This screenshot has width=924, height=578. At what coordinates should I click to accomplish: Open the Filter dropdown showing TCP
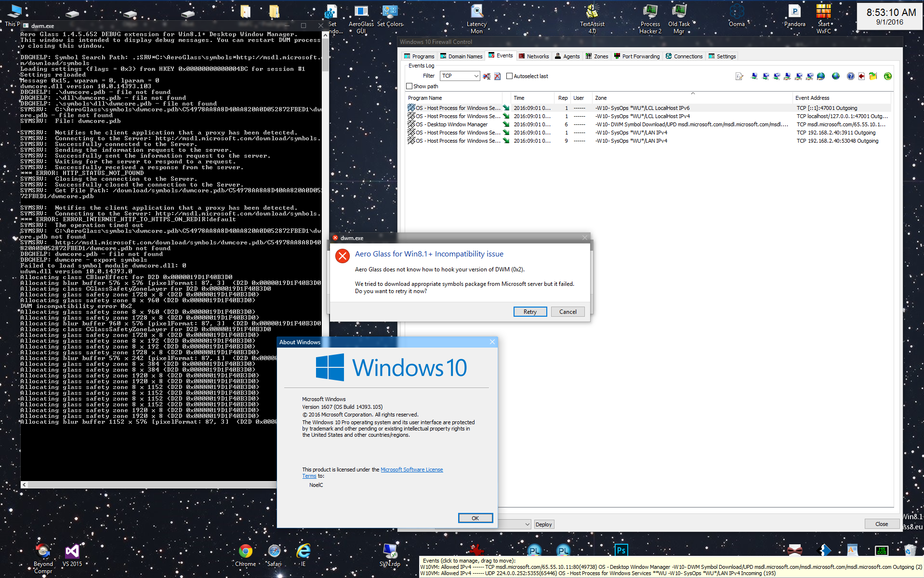click(460, 76)
